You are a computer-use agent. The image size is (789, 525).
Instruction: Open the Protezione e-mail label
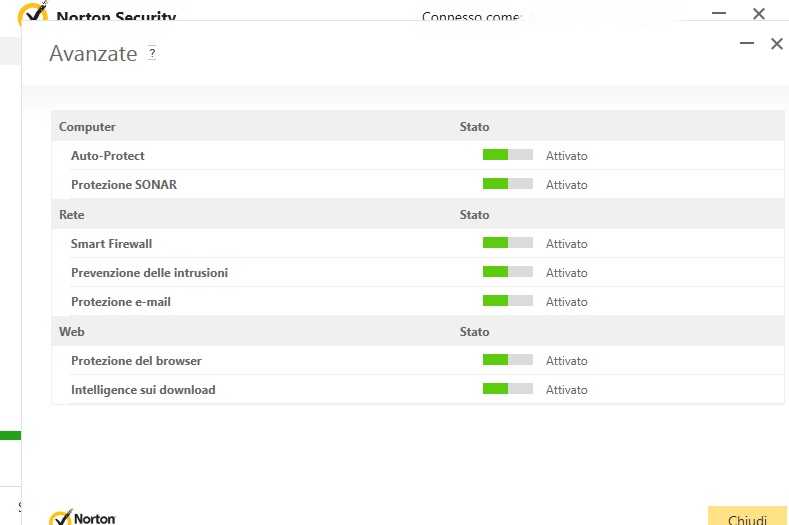(121, 302)
